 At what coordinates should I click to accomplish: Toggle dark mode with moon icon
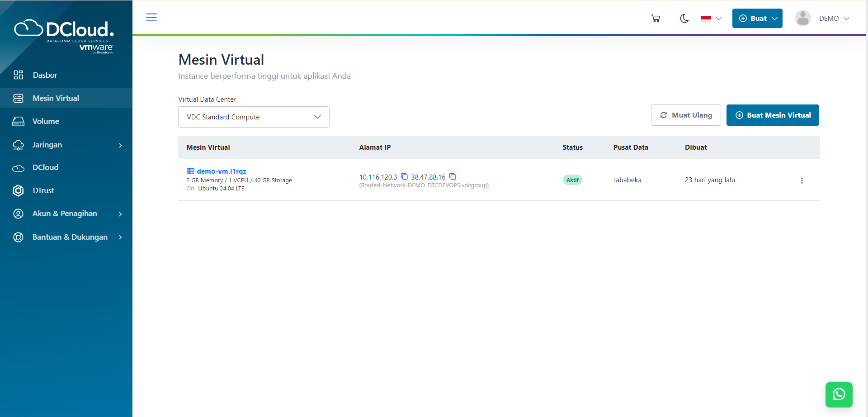click(x=684, y=19)
